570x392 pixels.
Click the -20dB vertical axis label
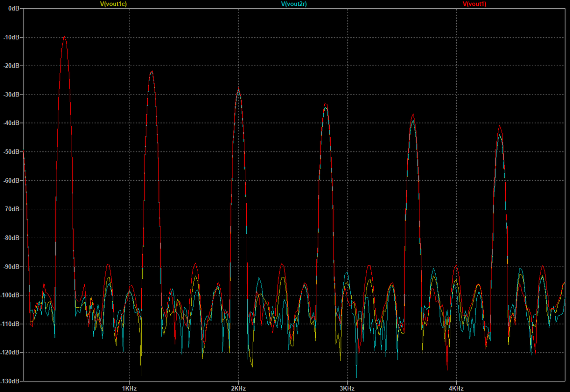pyautogui.click(x=12, y=66)
